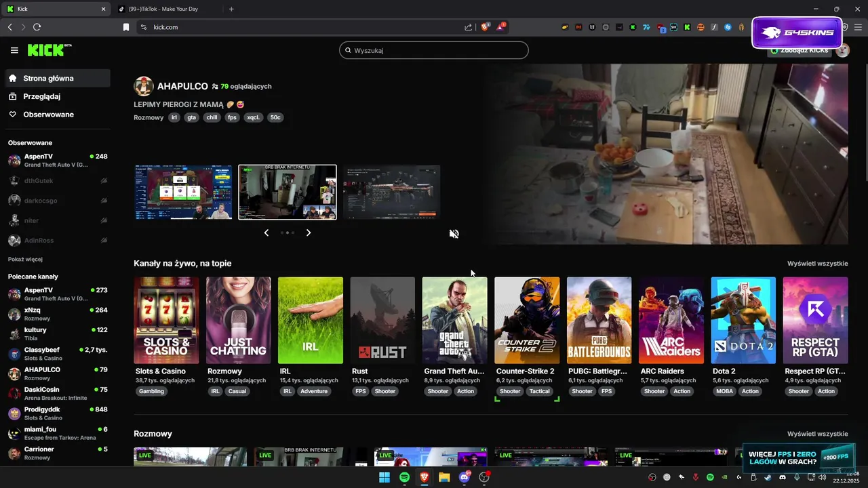Image resolution: width=868 pixels, height=488 pixels.
Task: Advance to the next carousel slide
Action: point(309,232)
